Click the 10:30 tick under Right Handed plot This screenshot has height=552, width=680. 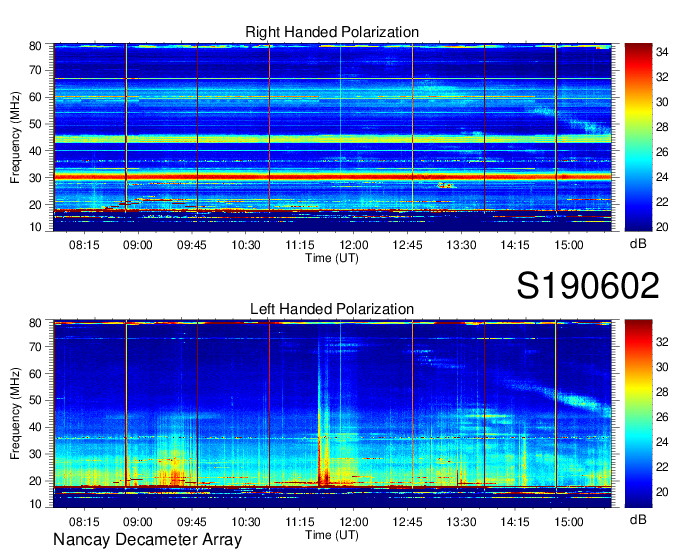(246, 245)
